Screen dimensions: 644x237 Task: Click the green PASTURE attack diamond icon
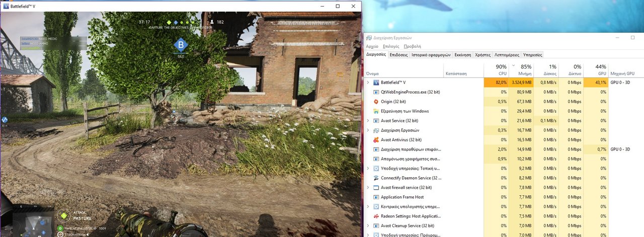click(64, 216)
